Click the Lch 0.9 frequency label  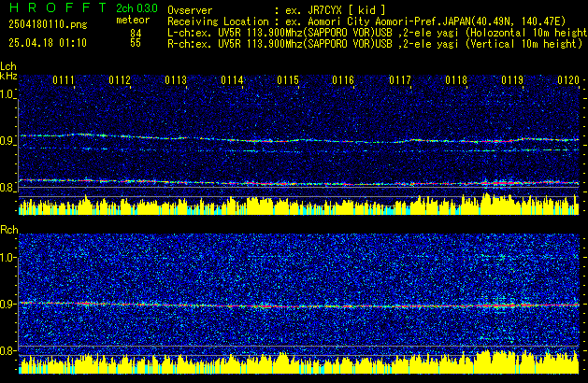7,141
